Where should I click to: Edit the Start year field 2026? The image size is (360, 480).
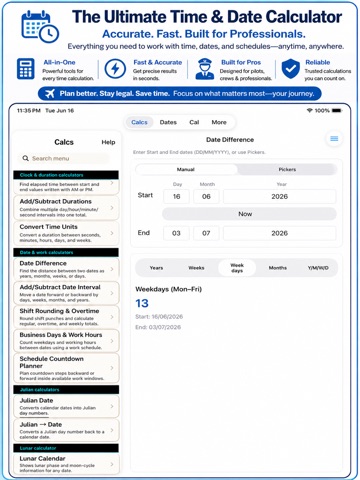pyautogui.click(x=279, y=196)
